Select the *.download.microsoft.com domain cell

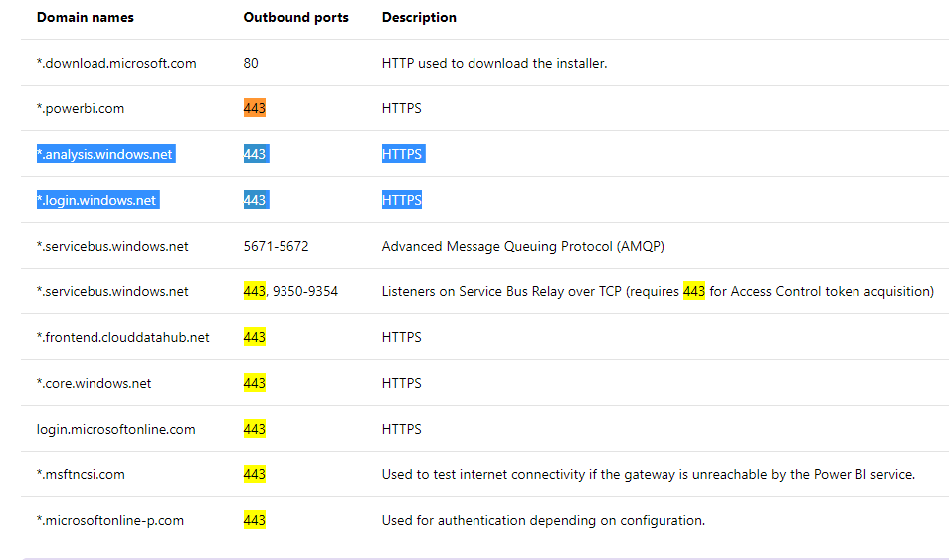pyautogui.click(x=116, y=63)
